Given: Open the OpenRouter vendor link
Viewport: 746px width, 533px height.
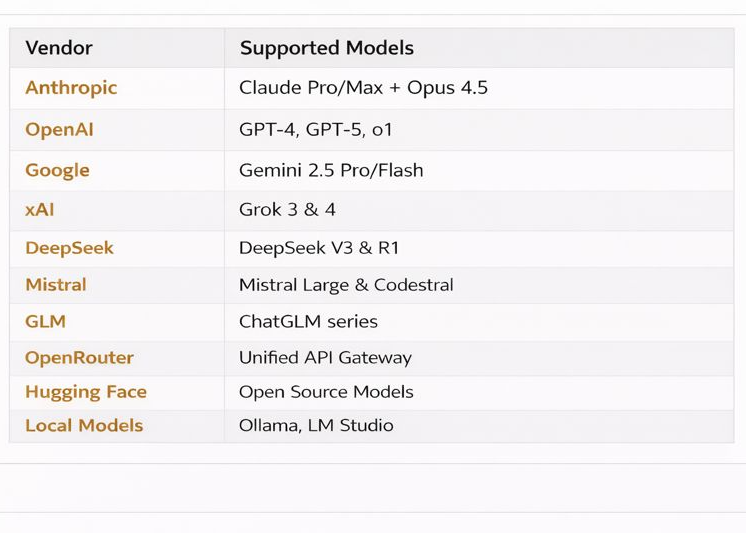Looking at the screenshot, I should [79, 358].
